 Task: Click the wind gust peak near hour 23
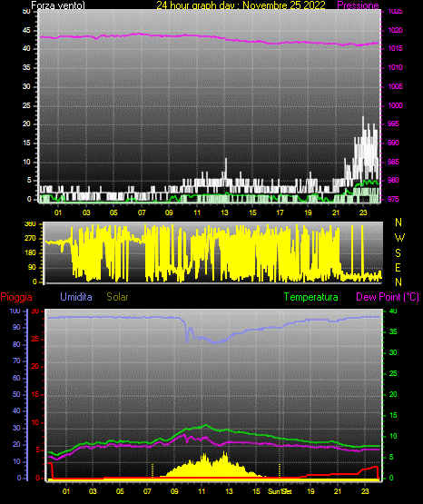(363, 118)
